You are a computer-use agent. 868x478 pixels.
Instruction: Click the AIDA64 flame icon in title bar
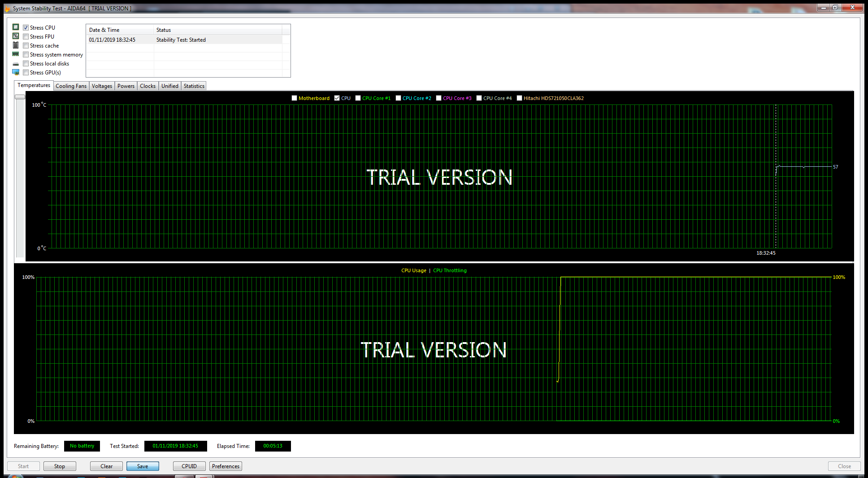(x=7, y=9)
